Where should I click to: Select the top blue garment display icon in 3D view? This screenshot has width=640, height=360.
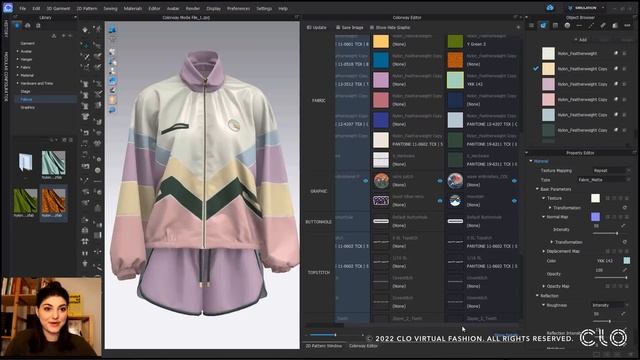point(112,30)
